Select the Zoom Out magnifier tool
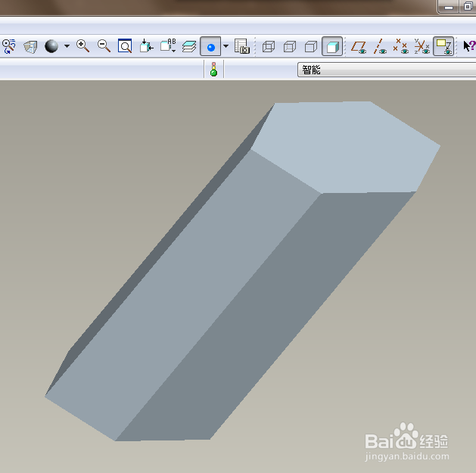 pos(104,46)
